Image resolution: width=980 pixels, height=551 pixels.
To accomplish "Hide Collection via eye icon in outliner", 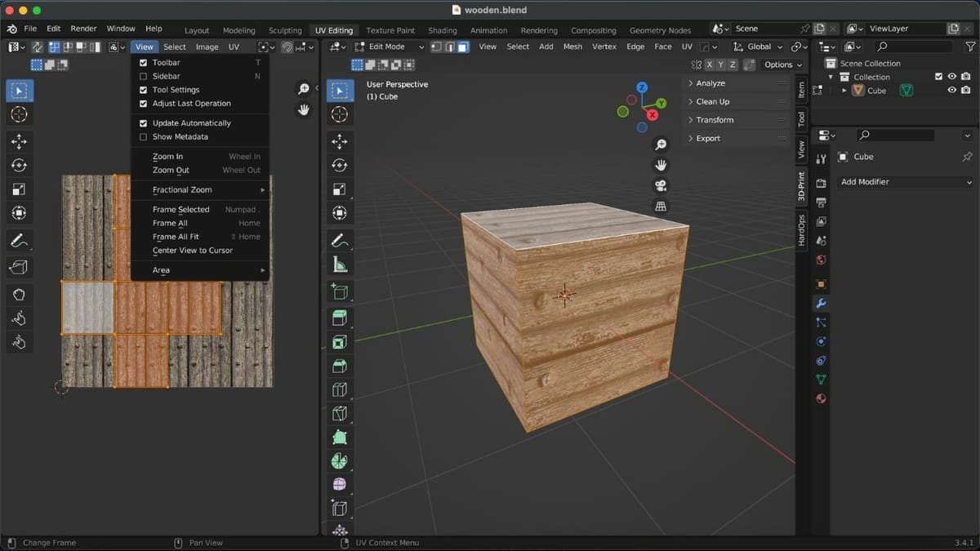I will (x=952, y=77).
